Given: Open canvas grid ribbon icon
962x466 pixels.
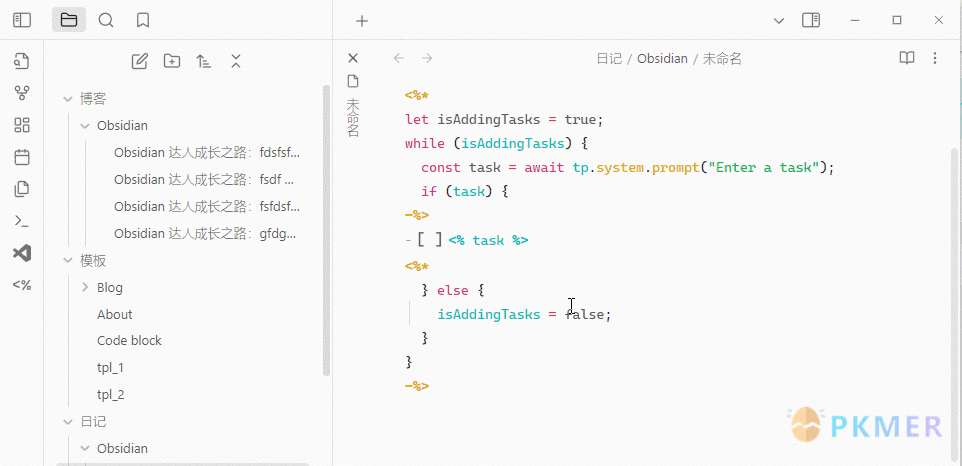Looking at the screenshot, I should 22,125.
